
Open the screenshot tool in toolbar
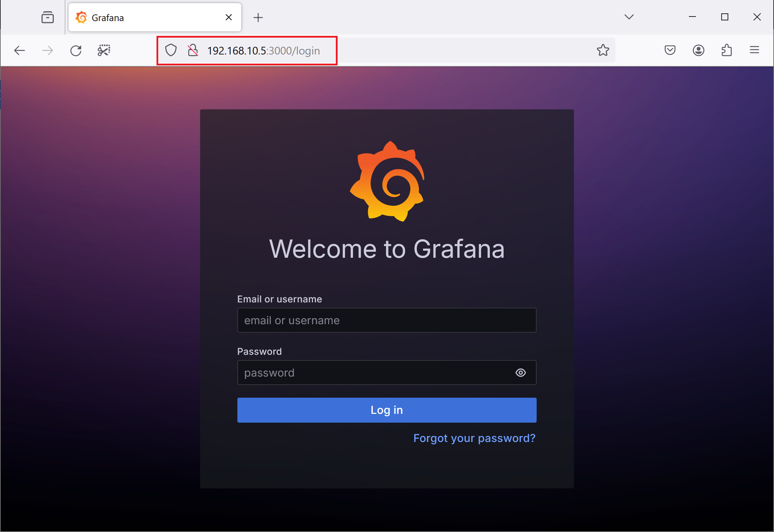click(x=104, y=51)
